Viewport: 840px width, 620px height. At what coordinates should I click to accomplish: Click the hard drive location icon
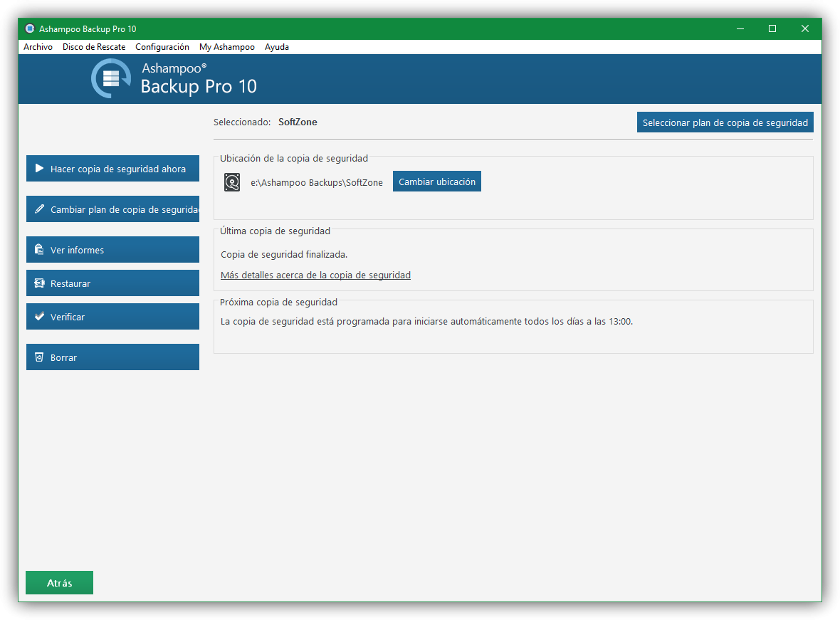click(x=232, y=182)
